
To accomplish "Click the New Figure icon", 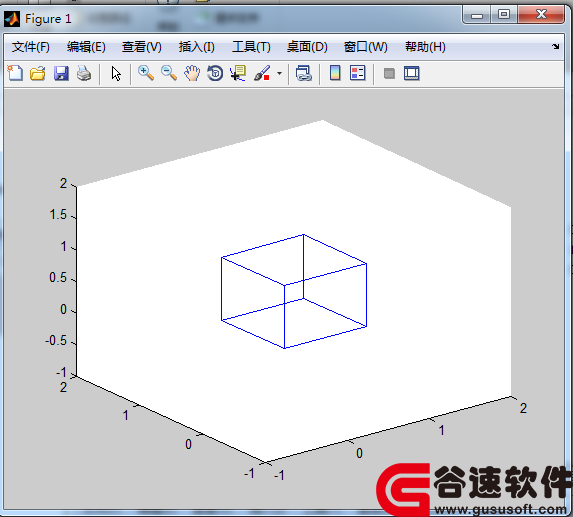I will (15, 73).
